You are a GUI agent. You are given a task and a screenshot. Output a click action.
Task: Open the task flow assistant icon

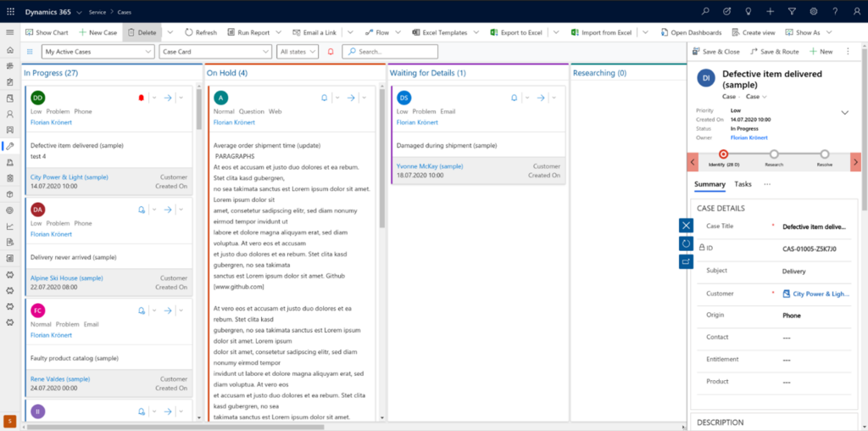(726, 11)
